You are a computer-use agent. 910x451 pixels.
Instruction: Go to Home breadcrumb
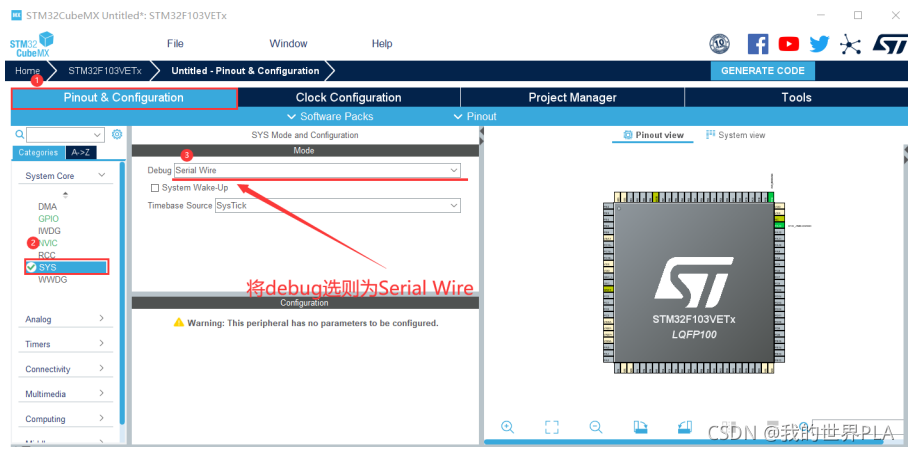27,71
